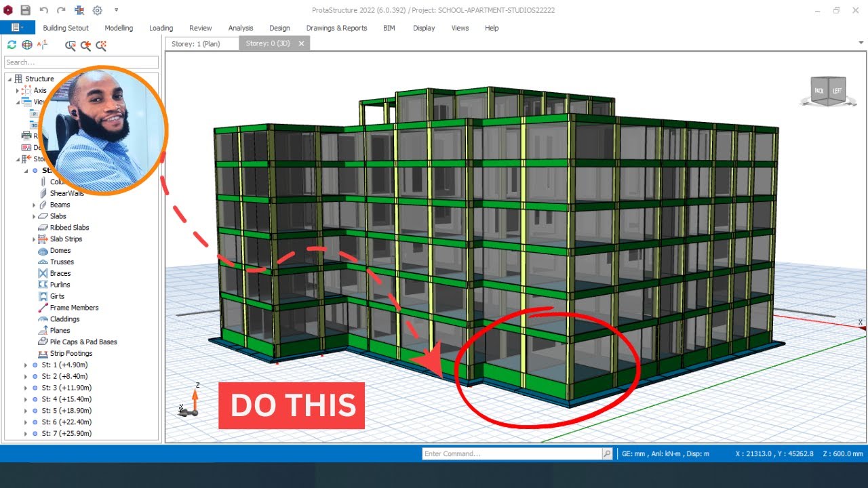The image size is (868, 488).
Task: Expand the St: 4 (+15.40m) storey node
Action: click(x=26, y=399)
